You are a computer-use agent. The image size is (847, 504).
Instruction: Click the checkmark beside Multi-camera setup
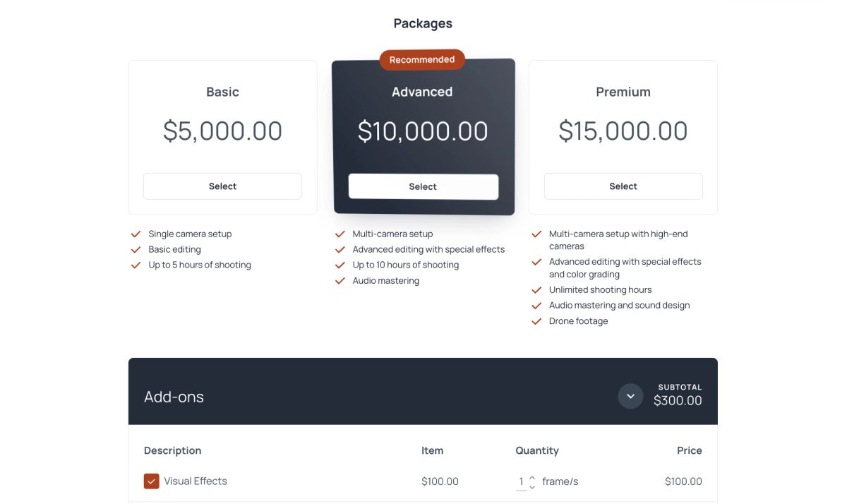tap(340, 234)
